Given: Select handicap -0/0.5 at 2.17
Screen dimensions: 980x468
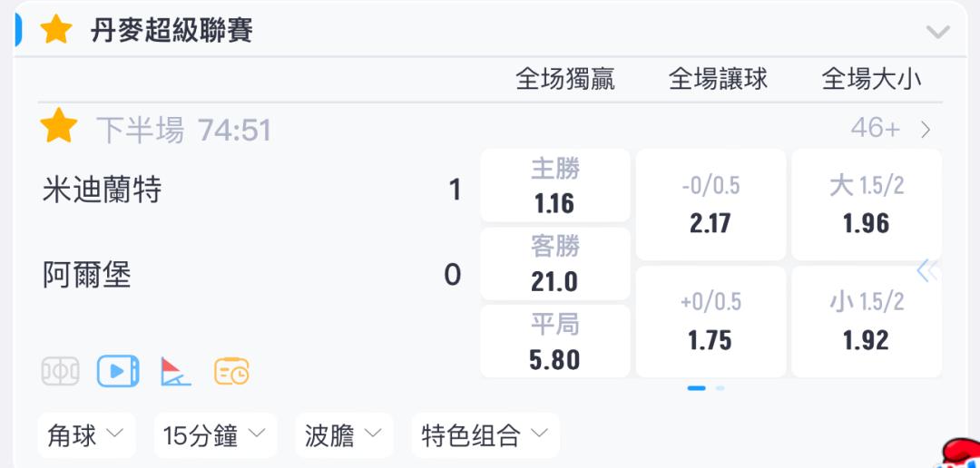Looking at the screenshot, I should click(710, 204).
